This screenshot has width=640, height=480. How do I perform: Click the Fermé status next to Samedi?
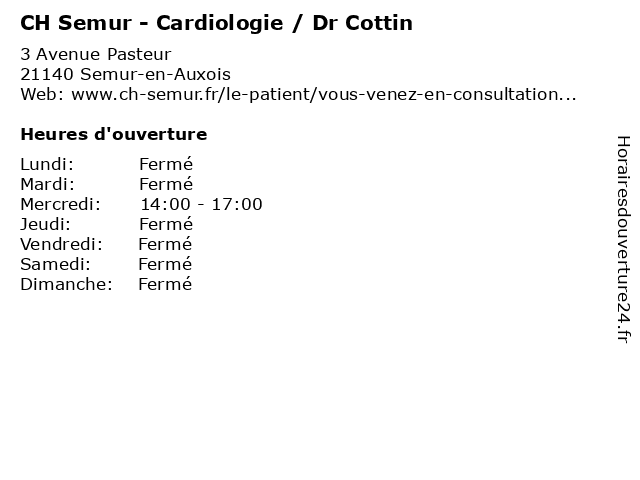165,264
